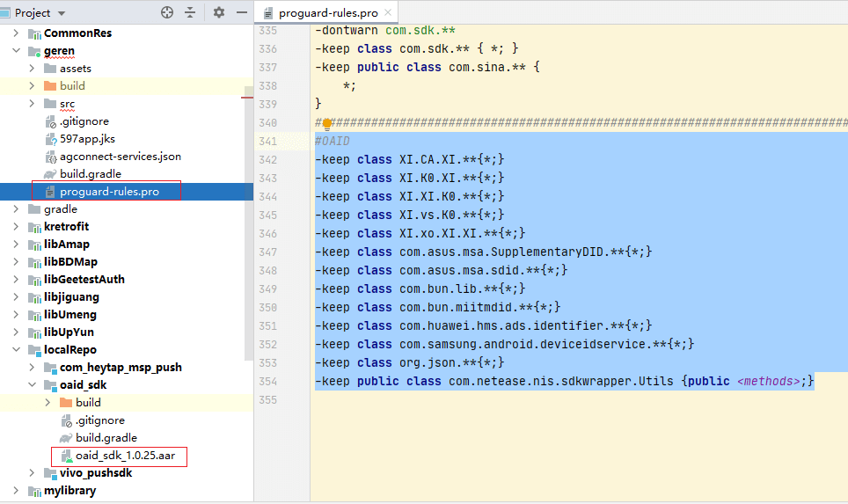Click the CommonRes module icon
This screenshot has width=848, height=504.
click(34, 33)
